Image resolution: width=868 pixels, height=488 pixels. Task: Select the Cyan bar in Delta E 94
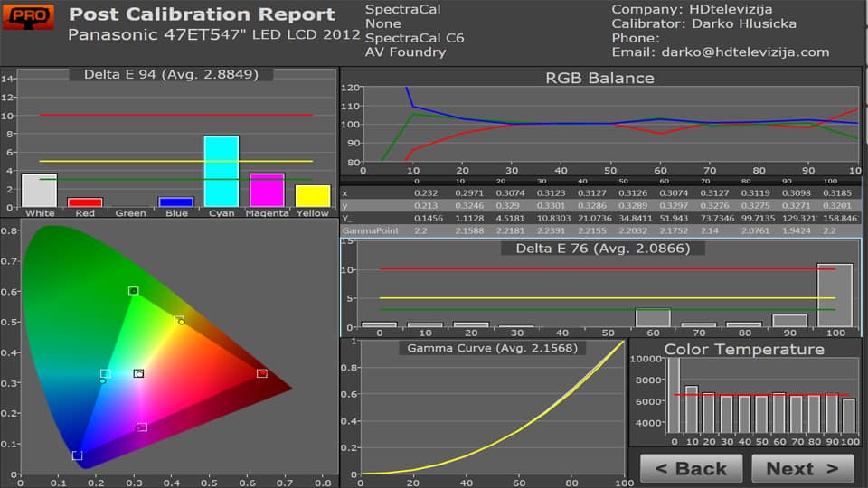point(221,172)
